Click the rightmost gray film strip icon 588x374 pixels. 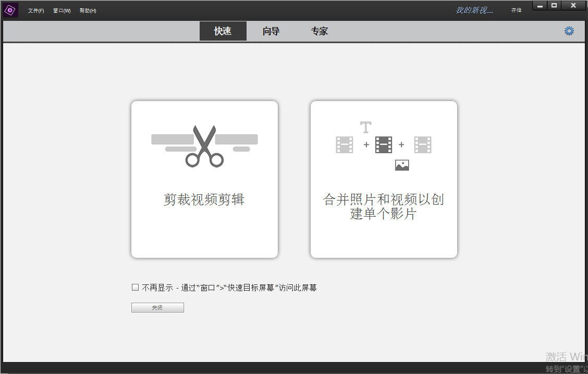pos(423,145)
